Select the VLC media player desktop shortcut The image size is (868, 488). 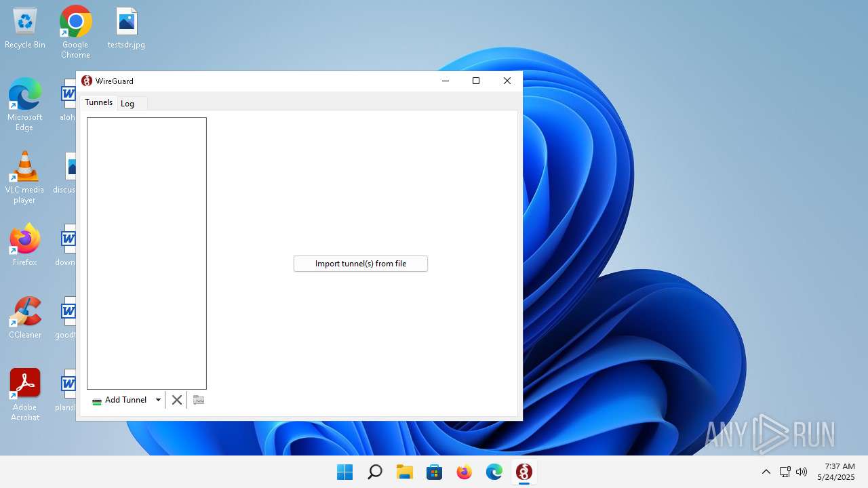[25, 177]
